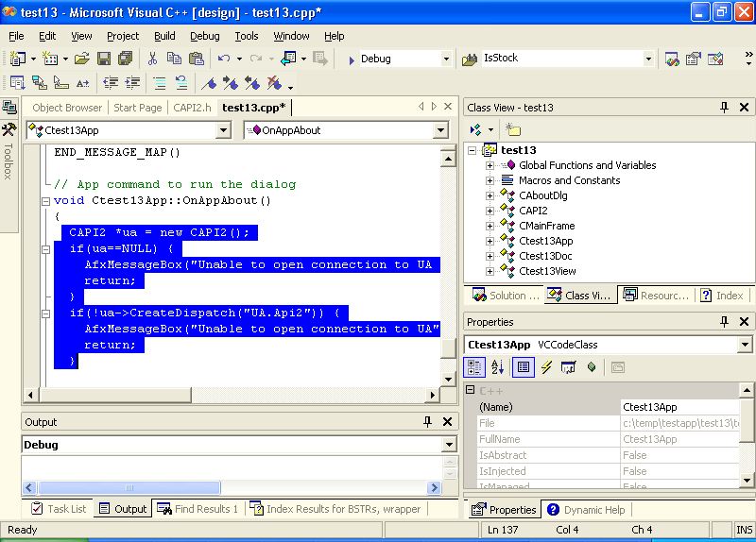Switch to the Start Page tab
756x542 pixels.
[137, 108]
